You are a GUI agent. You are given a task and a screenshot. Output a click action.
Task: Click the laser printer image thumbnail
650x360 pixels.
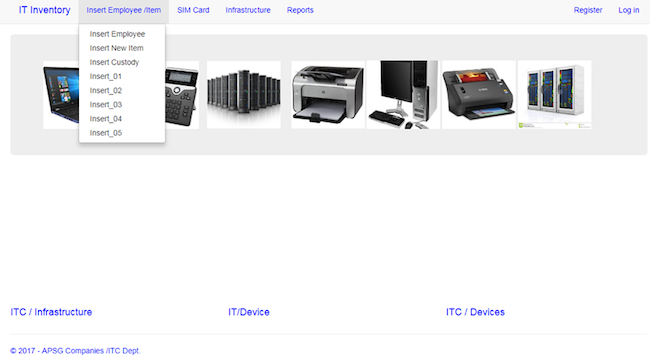click(328, 95)
